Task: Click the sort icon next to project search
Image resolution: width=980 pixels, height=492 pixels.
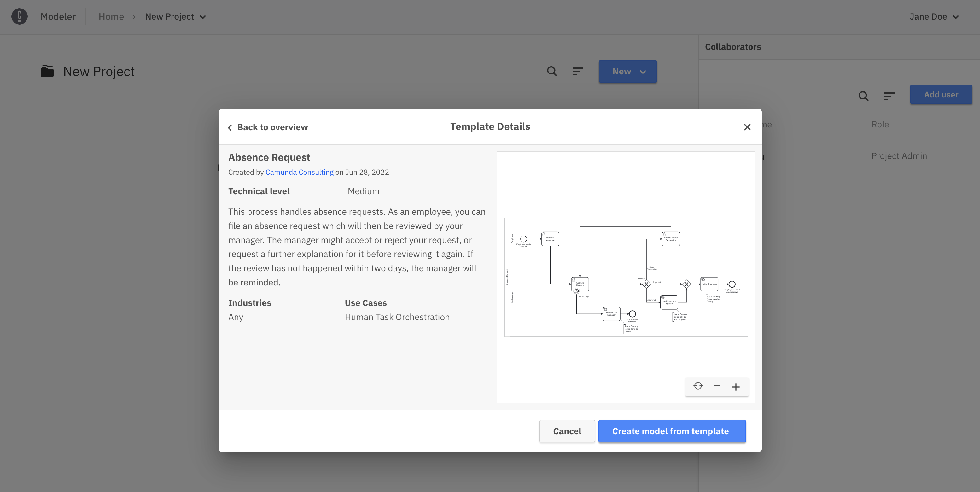Action: click(x=578, y=71)
